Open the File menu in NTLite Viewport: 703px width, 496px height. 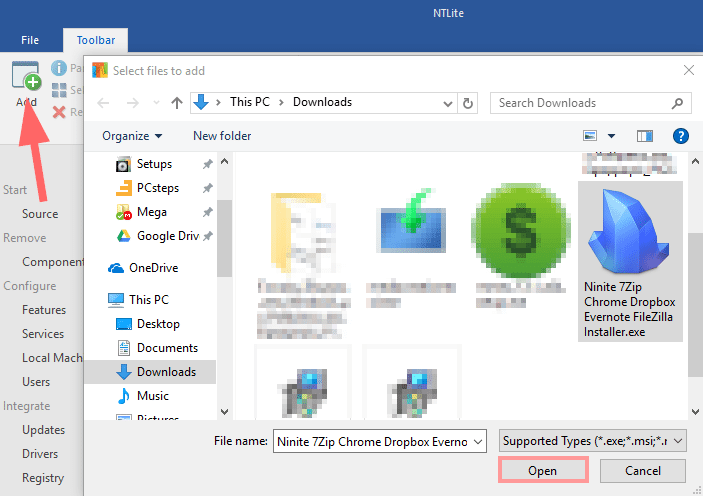30,40
